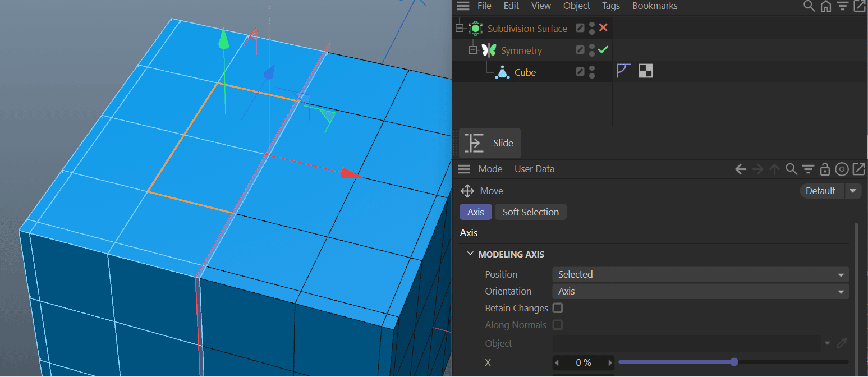Click the Default layout button

[x=820, y=191]
